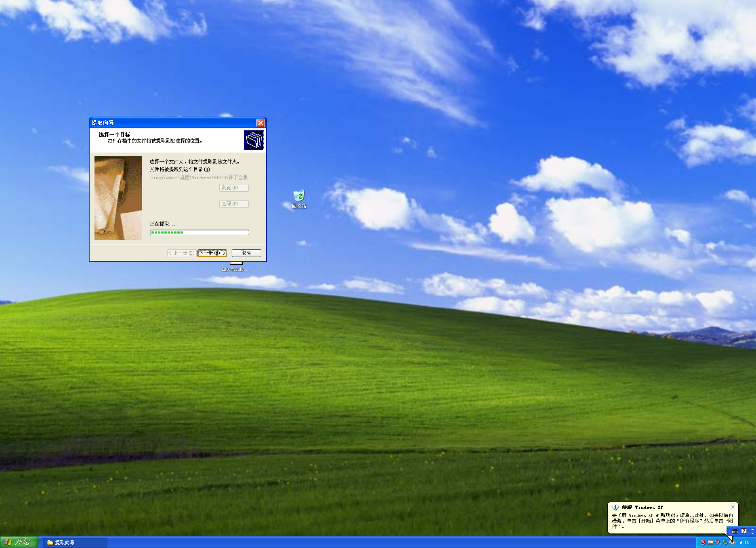Open the language bar options arrow
The width and height of the screenshot is (756, 548).
pos(752,533)
